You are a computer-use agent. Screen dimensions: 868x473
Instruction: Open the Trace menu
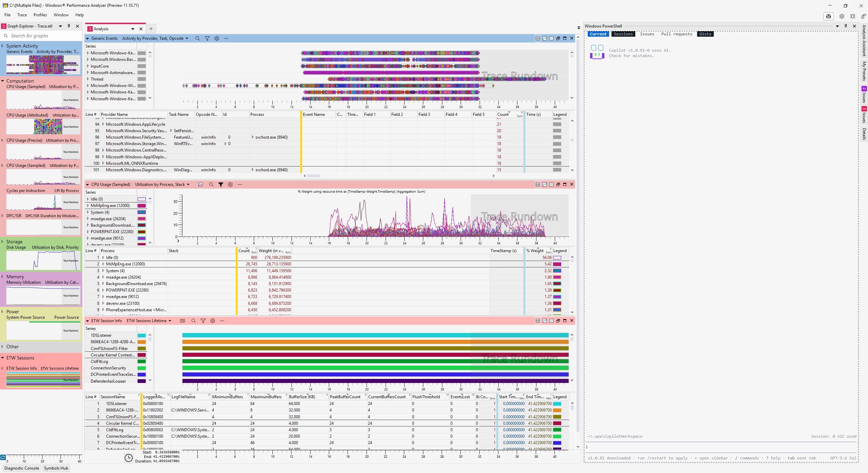pos(22,15)
